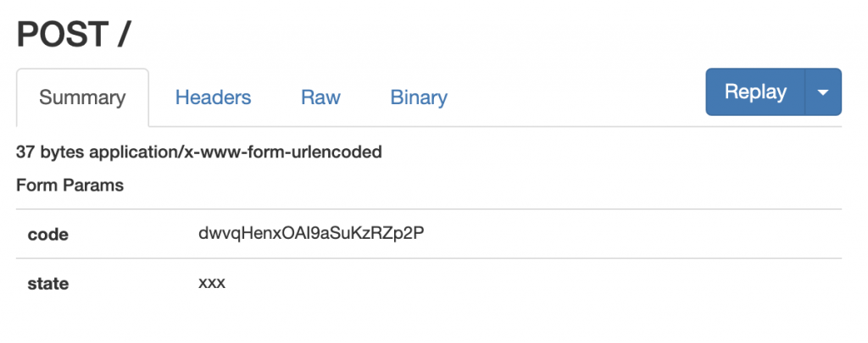Open the Raw tab

pyautogui.click(x=320, y=97)
